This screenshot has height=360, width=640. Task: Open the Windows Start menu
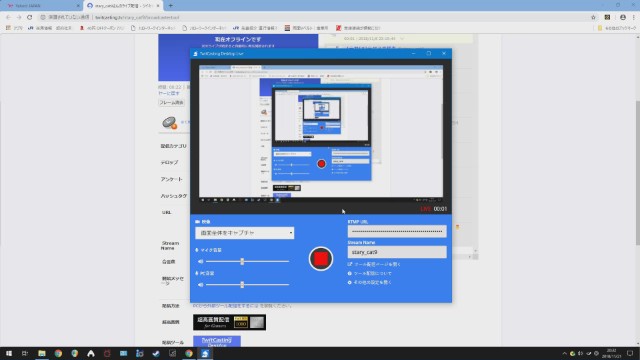click(9, 353)
